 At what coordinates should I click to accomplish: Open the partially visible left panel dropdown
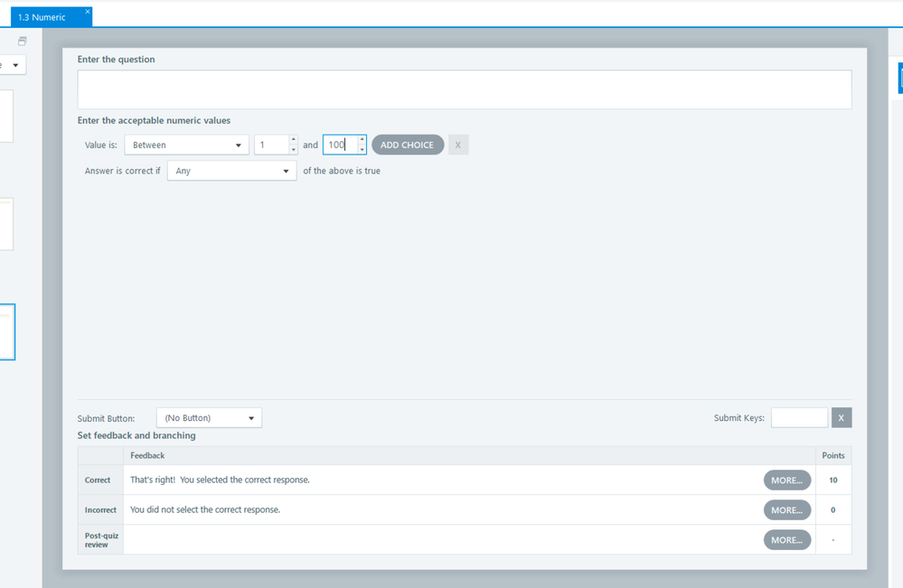(x=13, y=65)
